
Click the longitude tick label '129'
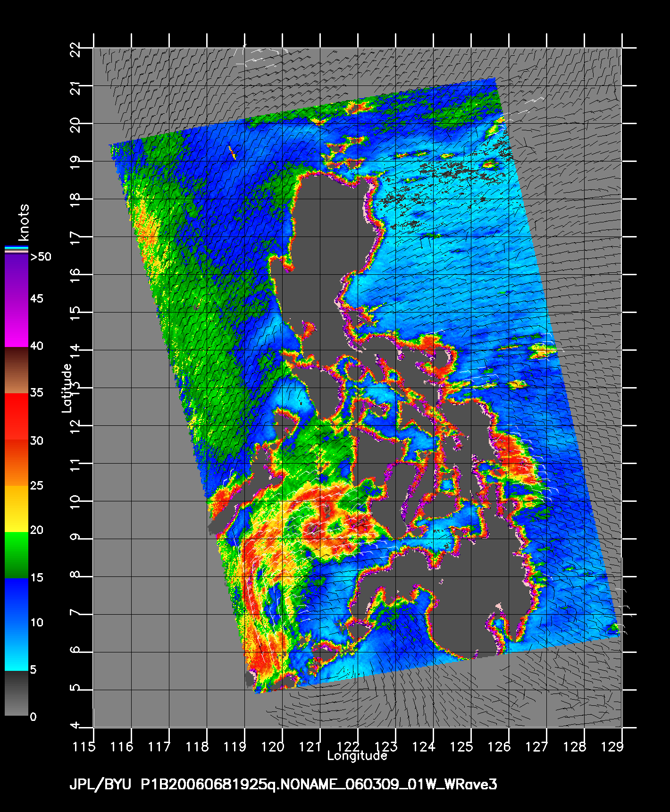point(612,747)
